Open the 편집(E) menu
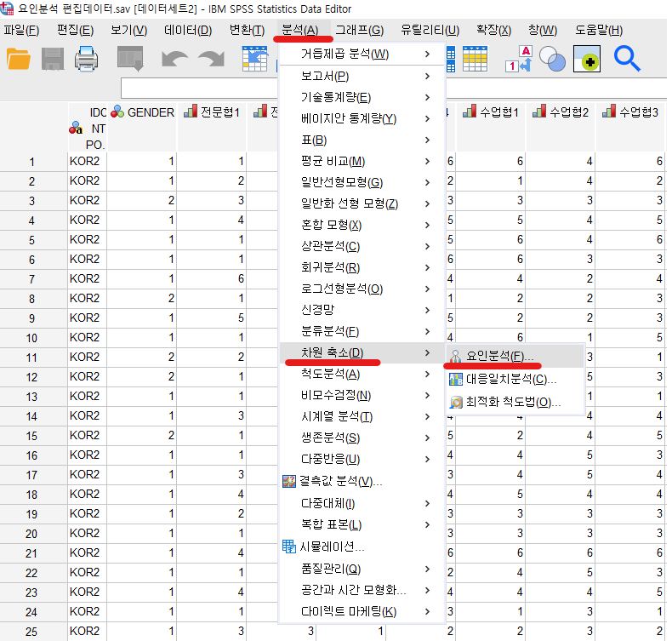Viewport: 672px width, 641px height. [x=76, y=30]
